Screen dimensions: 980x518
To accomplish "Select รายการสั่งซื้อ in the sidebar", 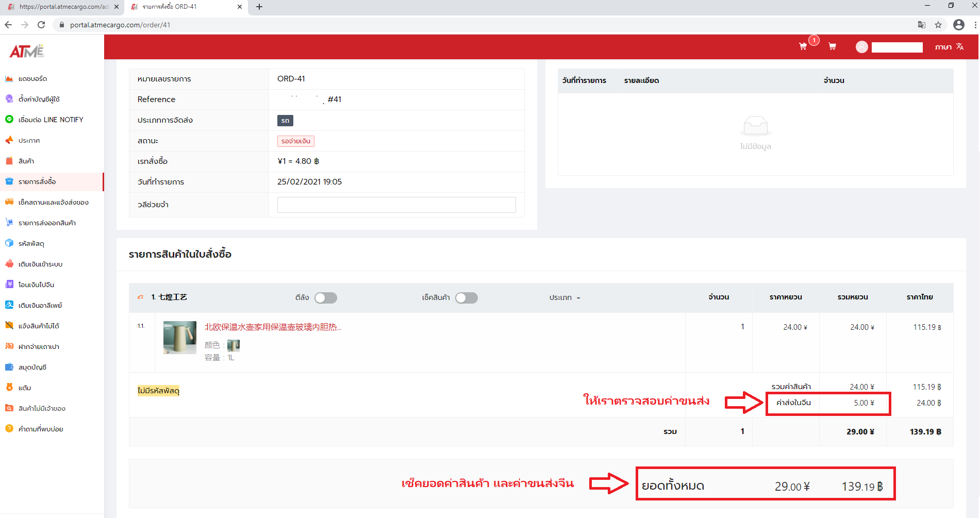I will click(37, 181).
